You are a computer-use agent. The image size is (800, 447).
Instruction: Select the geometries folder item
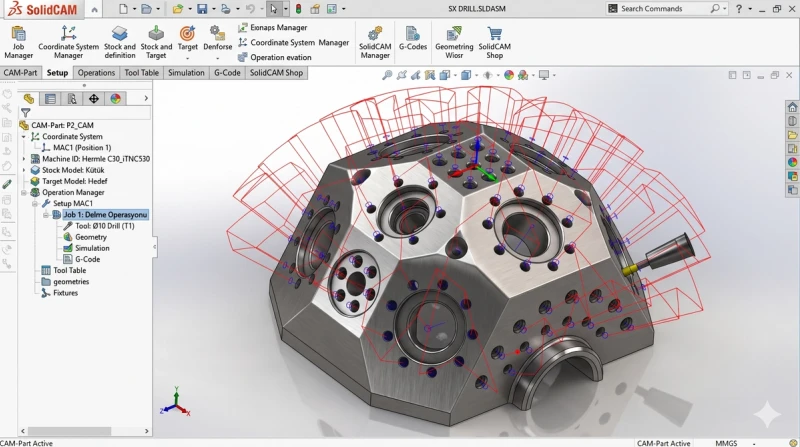click(x=65, y=282)
